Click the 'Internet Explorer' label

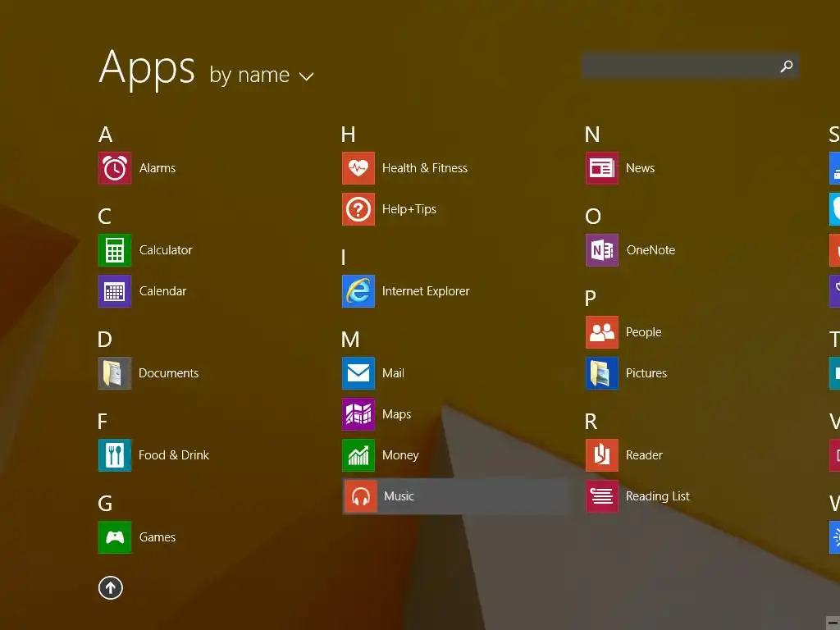click(x=426, y=291)
